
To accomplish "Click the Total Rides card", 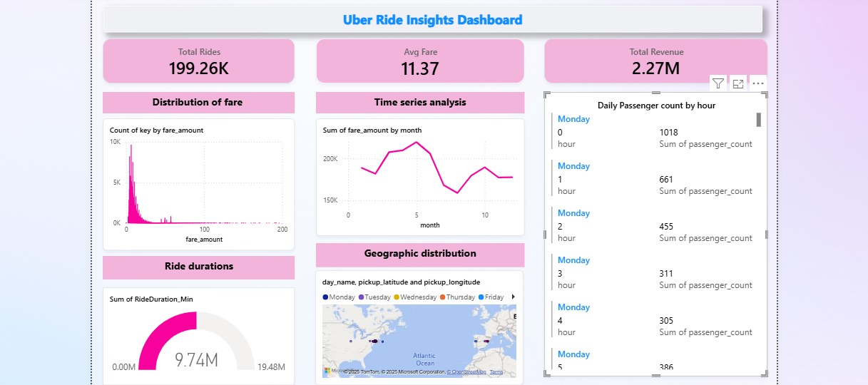I will tap(199, 61).
